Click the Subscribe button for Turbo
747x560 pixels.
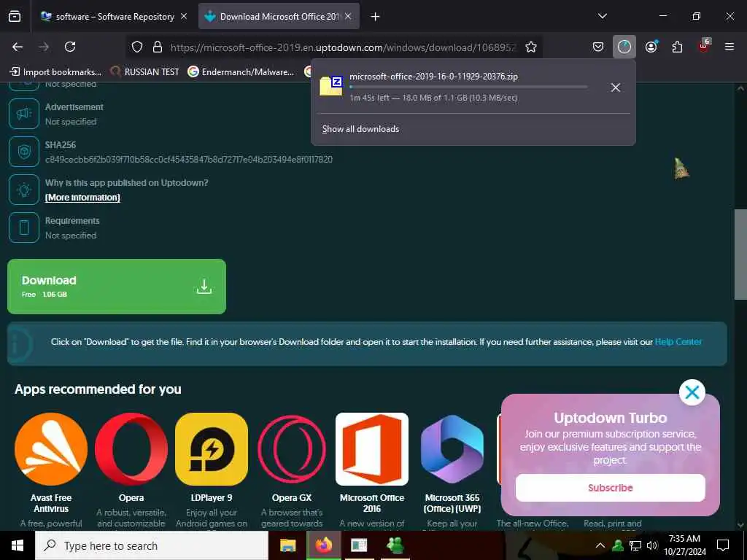611,488
